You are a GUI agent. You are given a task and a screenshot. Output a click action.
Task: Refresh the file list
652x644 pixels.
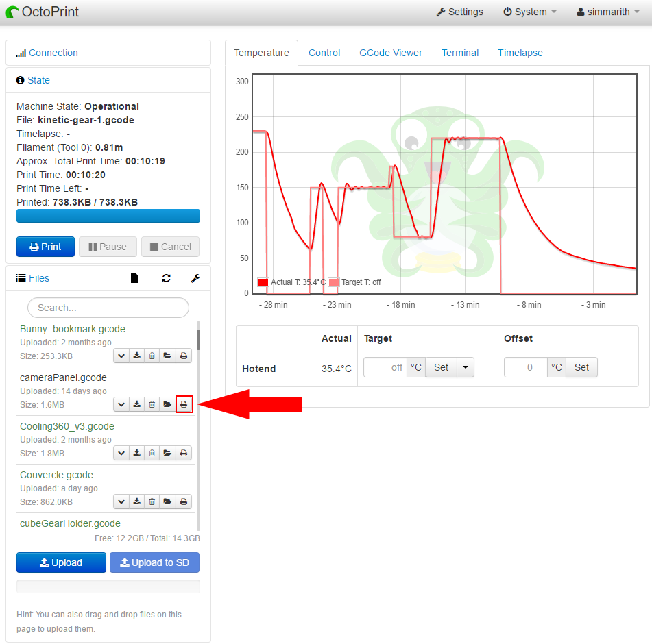pyautogui.click(x=166, y=278)
